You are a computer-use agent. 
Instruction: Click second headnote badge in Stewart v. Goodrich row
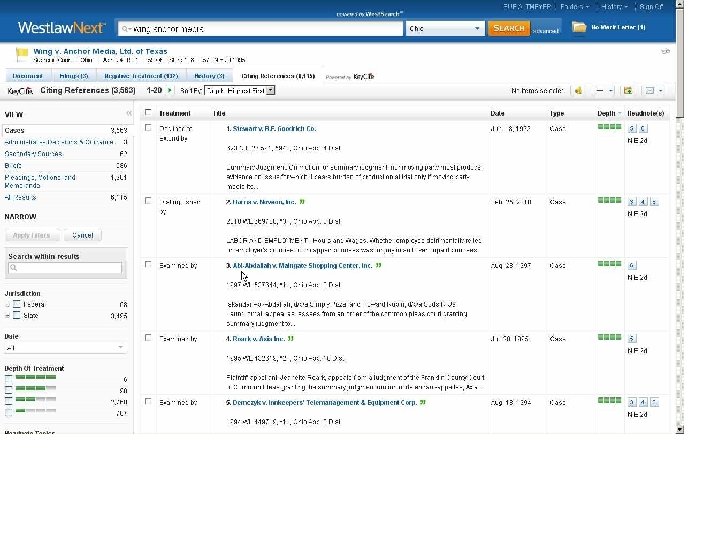pos(643,129)
